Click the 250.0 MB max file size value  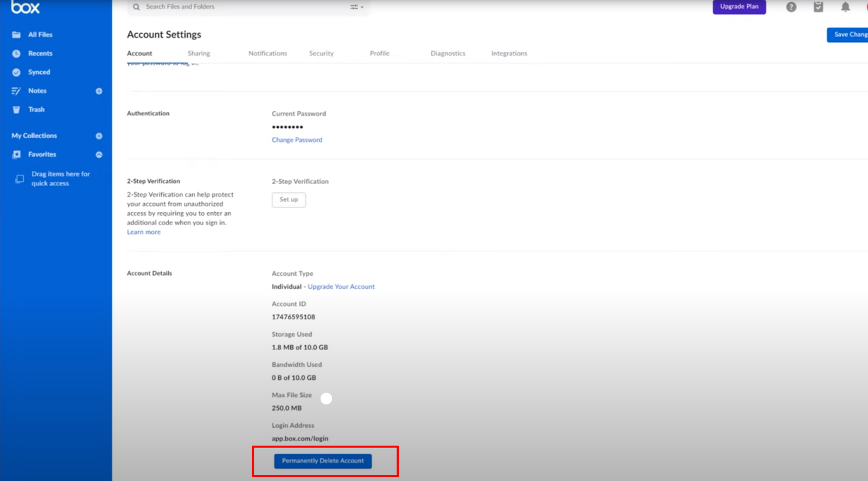286,408
